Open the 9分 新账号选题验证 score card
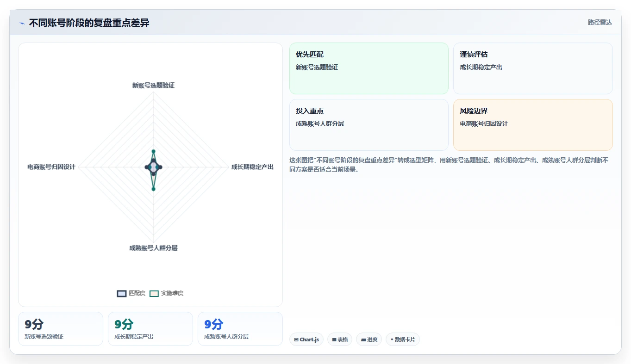Screen dimensions: 631x364 pos(61,329)
